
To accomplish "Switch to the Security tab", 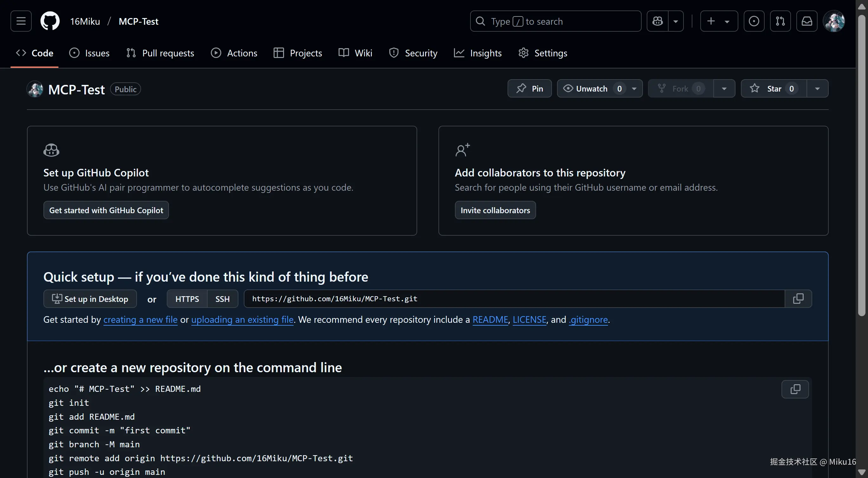I will (x=413, y=53).
